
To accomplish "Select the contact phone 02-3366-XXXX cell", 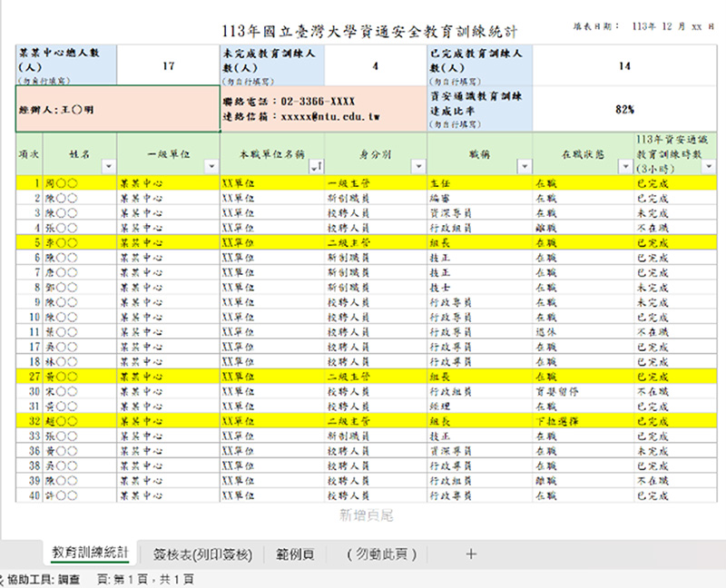I will tap(323, 109).
